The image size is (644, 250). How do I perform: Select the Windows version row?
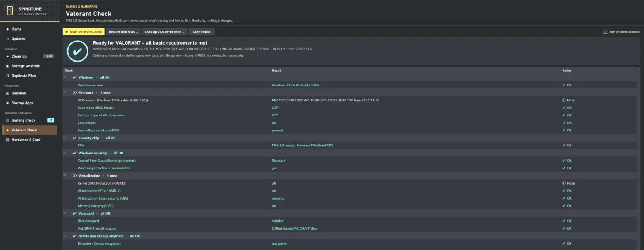(349, 85)
